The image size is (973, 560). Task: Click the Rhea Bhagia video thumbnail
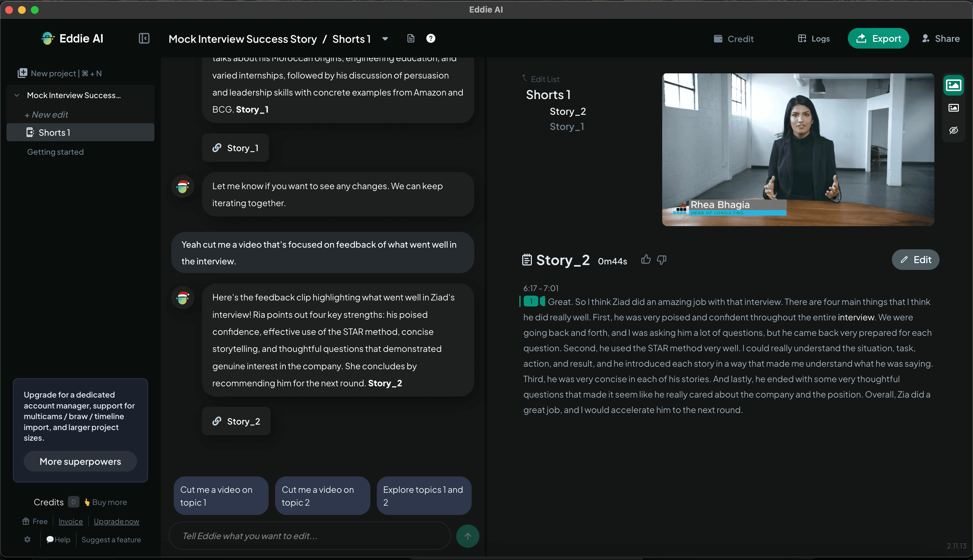click(x=798, y=150)
